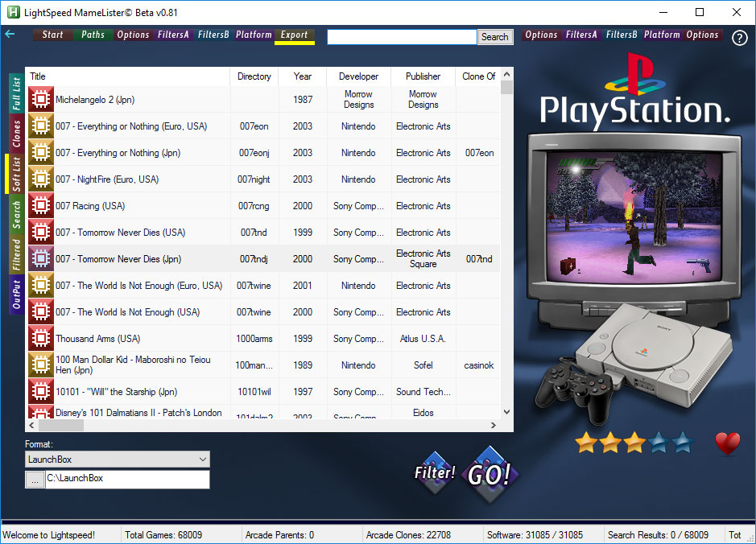Open the Format dropdown showing LaunchBox

pos(118,460)
